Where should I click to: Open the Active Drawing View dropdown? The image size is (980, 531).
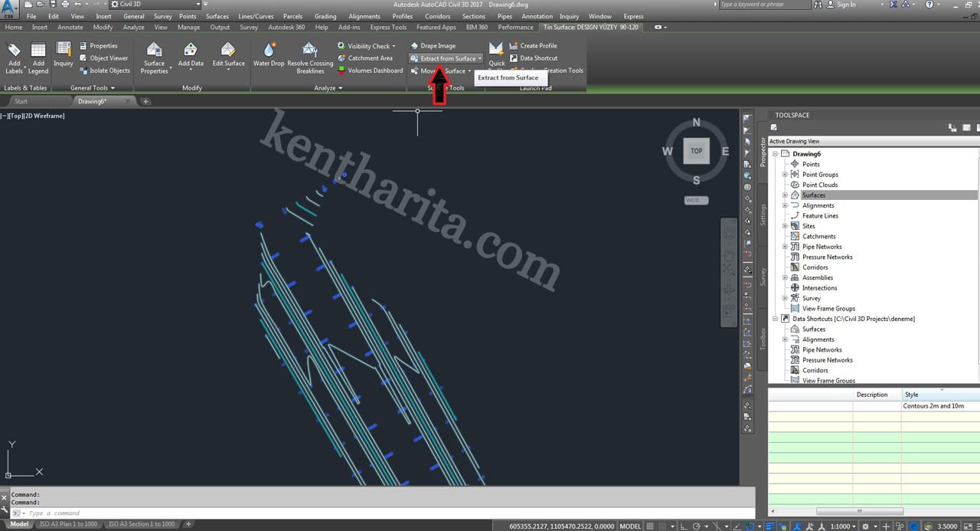(873, 141)
